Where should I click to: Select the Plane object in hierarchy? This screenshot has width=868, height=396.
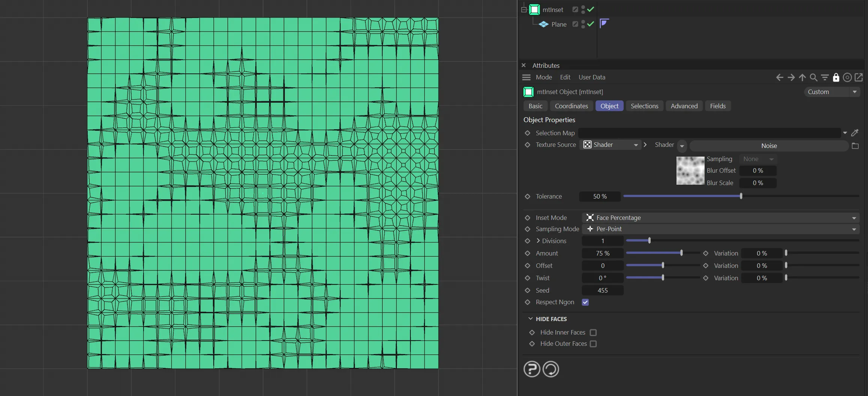click(558, 24)
